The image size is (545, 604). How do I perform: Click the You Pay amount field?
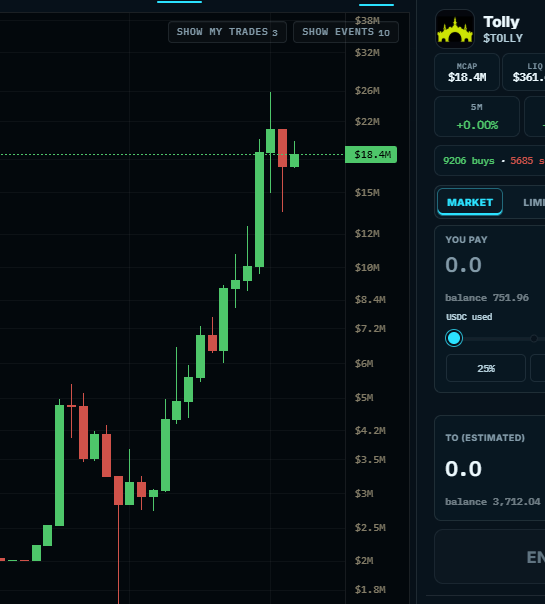[463, 265]
